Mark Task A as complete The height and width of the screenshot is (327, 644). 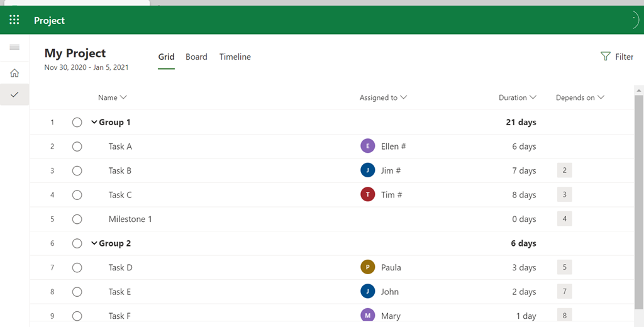point(77,147)
